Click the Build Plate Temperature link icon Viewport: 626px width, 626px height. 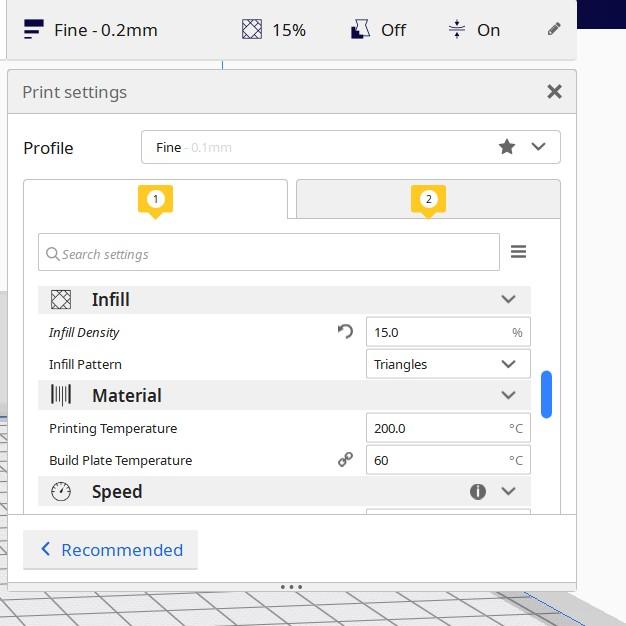coord(345,460)
